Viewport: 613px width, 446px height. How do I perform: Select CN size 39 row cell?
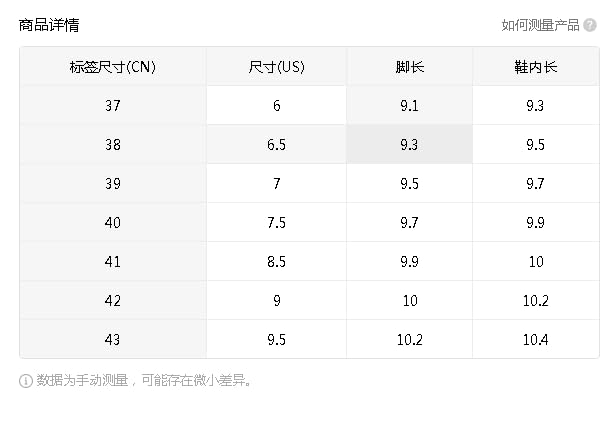[113, 183]
